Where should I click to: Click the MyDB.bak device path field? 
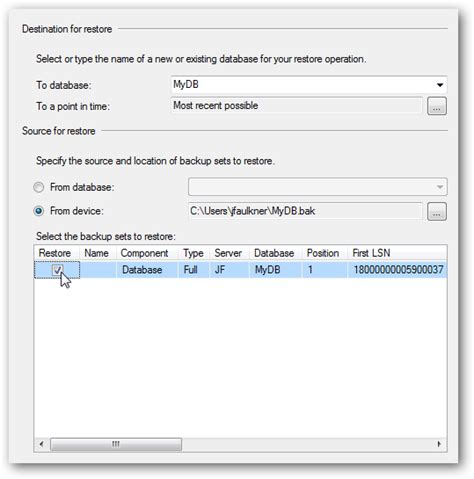click(305, 211)
